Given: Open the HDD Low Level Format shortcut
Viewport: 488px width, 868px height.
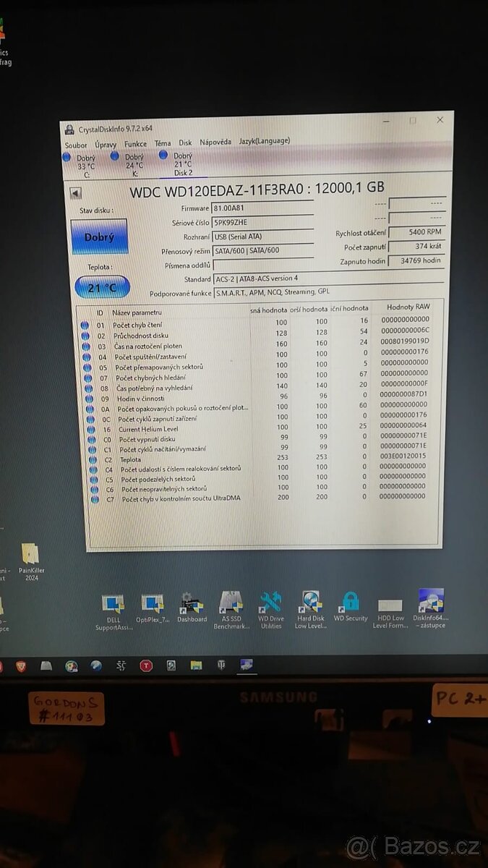Looking at the screenshot, I should (x=389, y=613).
